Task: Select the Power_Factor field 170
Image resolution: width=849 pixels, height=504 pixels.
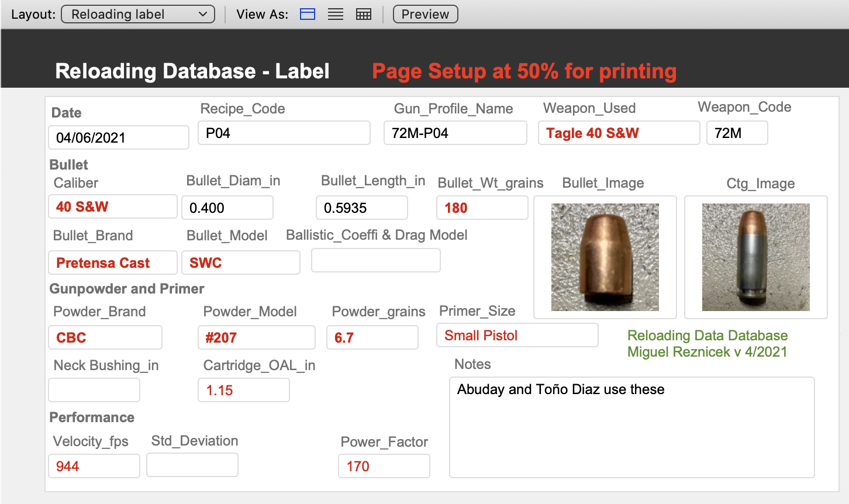Action: click(x=384, y=466)
